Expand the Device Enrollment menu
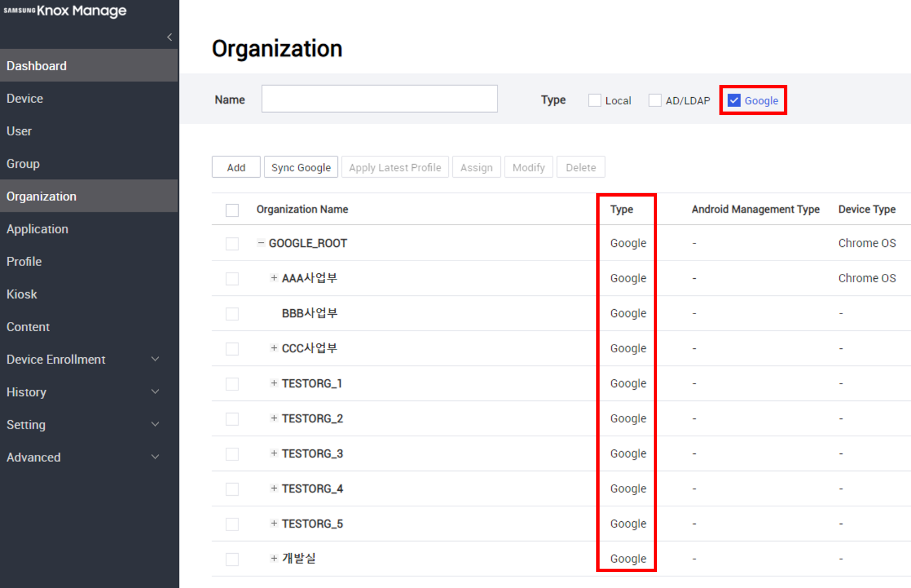This screenshot has height=588, width=911. click(x=56, y=359)
